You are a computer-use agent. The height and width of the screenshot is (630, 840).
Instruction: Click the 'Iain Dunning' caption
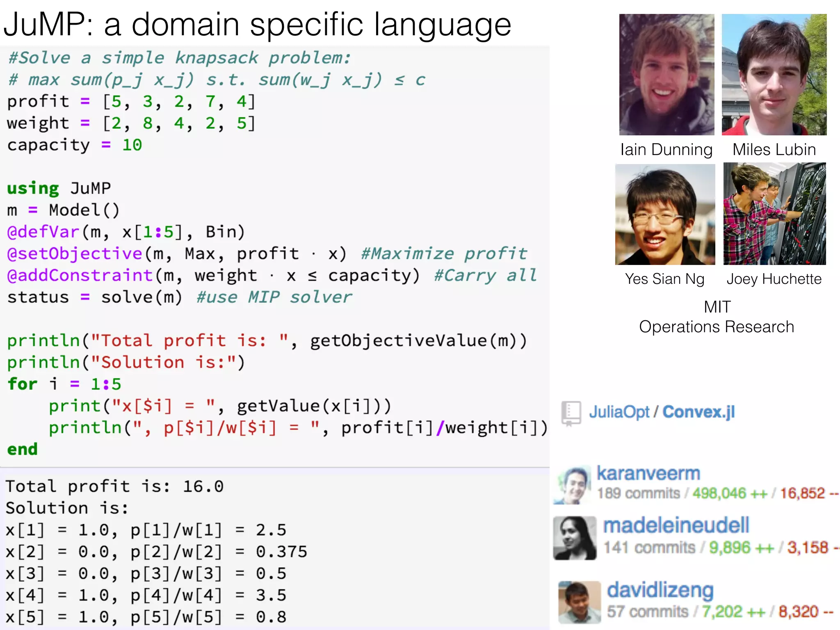667,150
